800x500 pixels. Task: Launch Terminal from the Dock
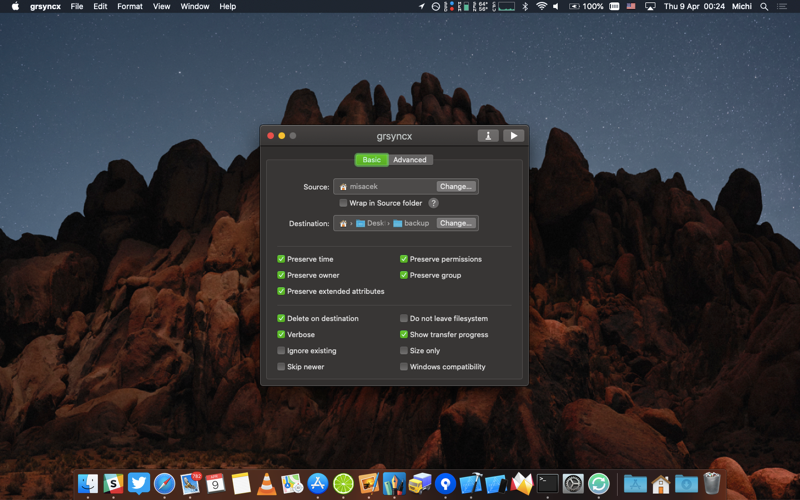pos(547,484)
